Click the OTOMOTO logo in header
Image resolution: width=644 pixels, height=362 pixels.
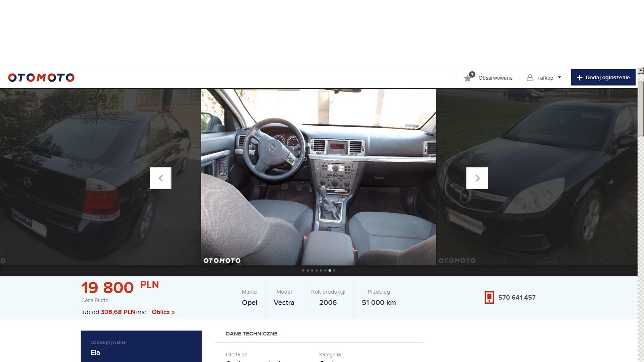click(41, 78)
